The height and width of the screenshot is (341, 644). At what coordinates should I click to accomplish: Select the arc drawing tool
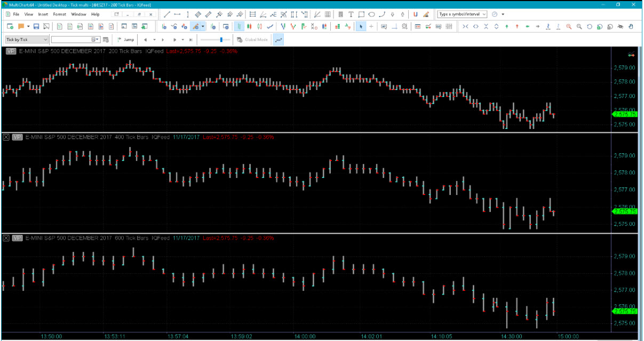pyautogui.click(x=382, y=14)
